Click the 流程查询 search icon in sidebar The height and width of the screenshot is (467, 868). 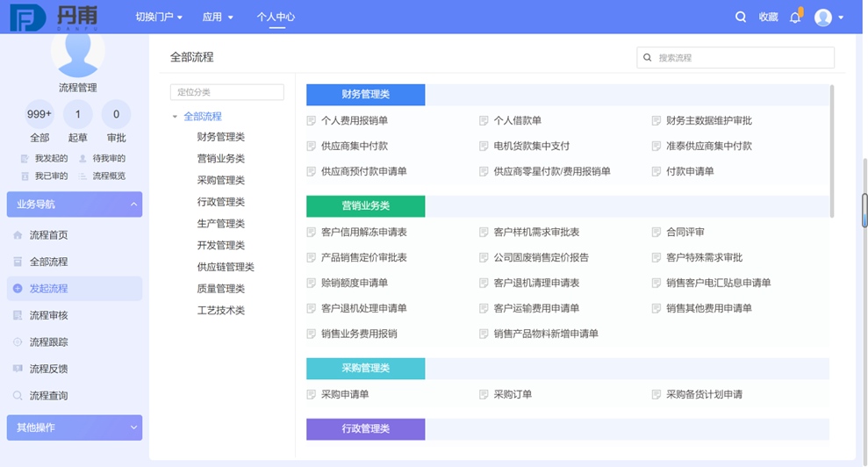18,396
